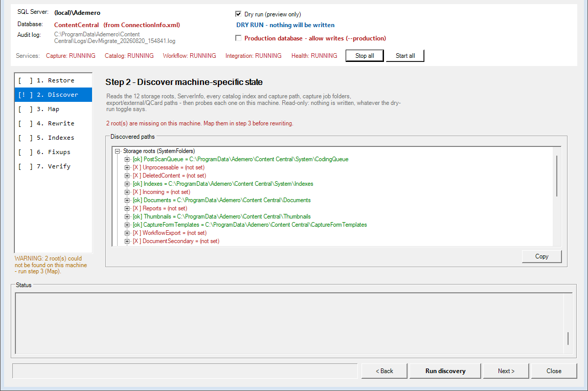The width and height of the screenshot is (588, 391).
Task: Click the red 2 root(s) are missing message
Action: [x=199, y=123]
